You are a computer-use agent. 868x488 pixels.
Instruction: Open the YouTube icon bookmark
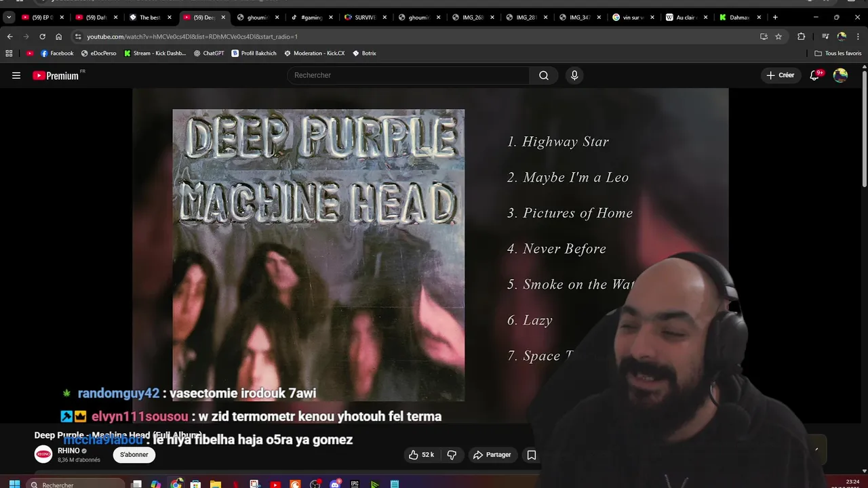click(x=30, y=53)
